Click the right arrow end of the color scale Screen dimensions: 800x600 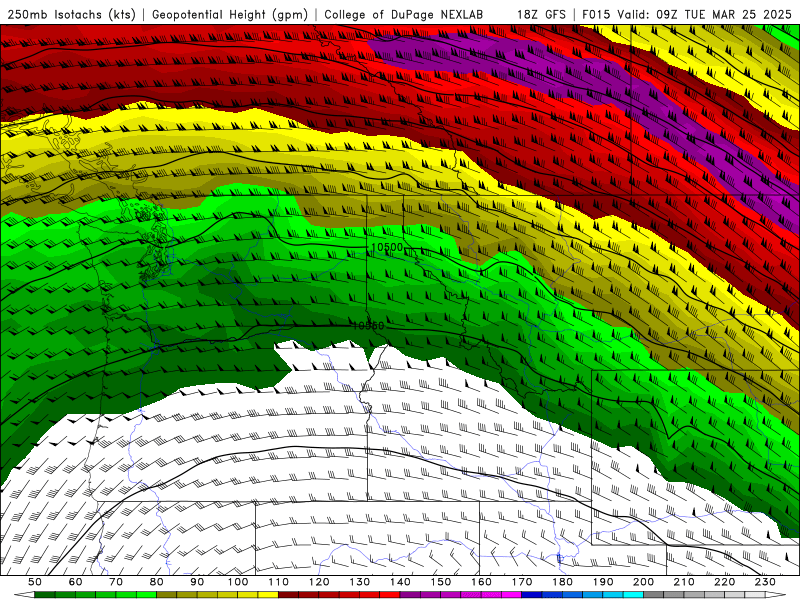point(776,594)
